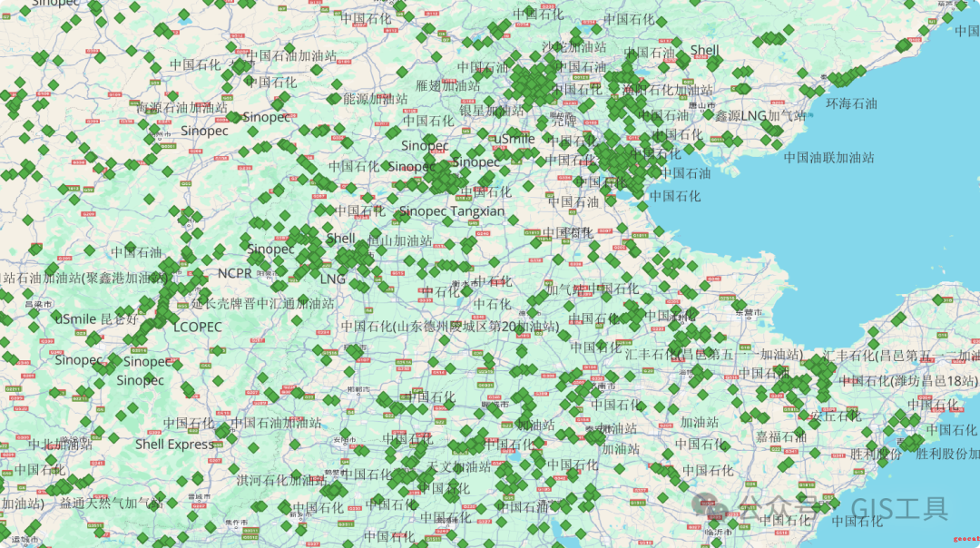
Task: Select the 临沂市 city label
Action: tap(717, 532)
